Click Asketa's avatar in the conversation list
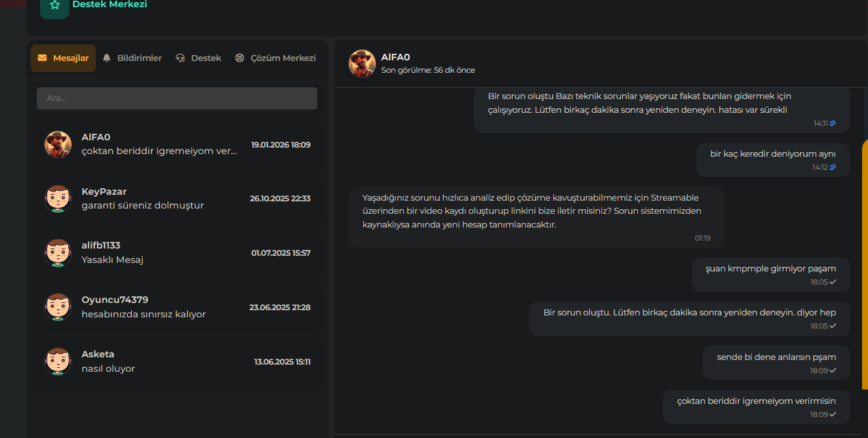Screen dimensions: 868x438 (58, 362)
